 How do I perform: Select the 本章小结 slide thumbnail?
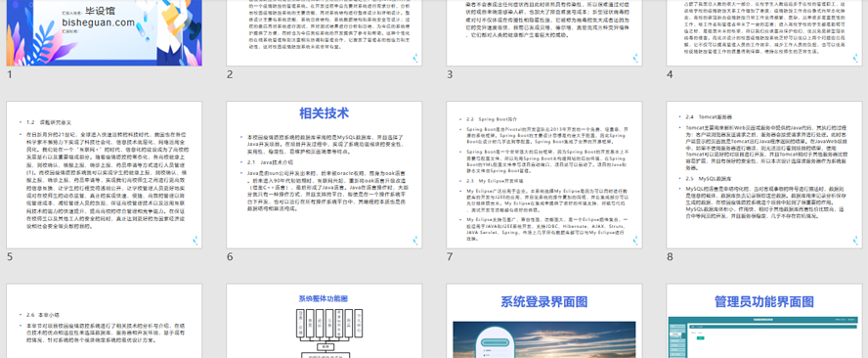click(104, 321)
